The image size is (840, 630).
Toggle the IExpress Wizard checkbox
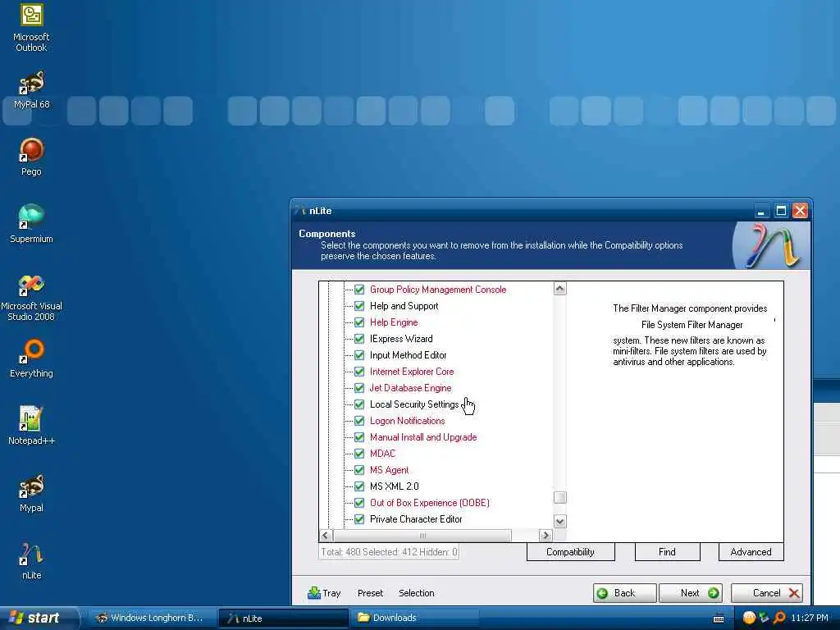click(x=359, y=339)
